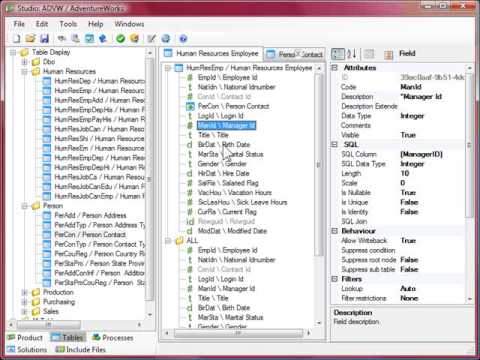Click the table icon of HumResEmp root node

[179, 68]
